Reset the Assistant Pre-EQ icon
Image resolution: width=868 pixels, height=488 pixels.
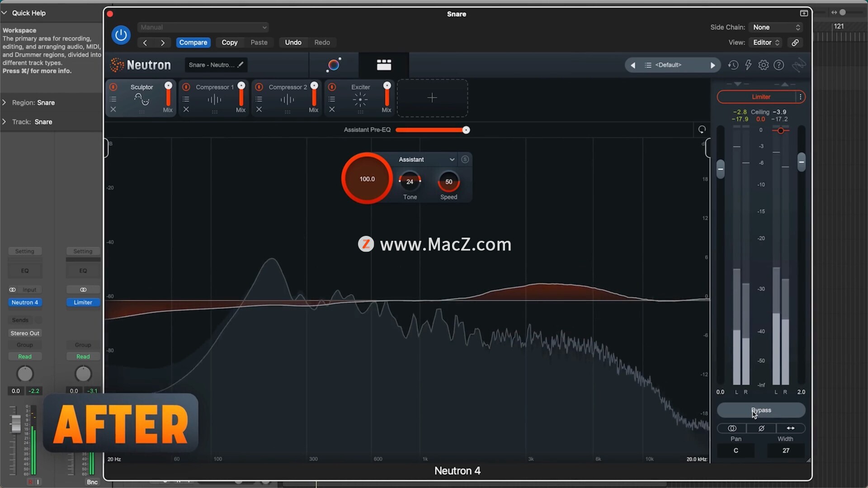702,130
